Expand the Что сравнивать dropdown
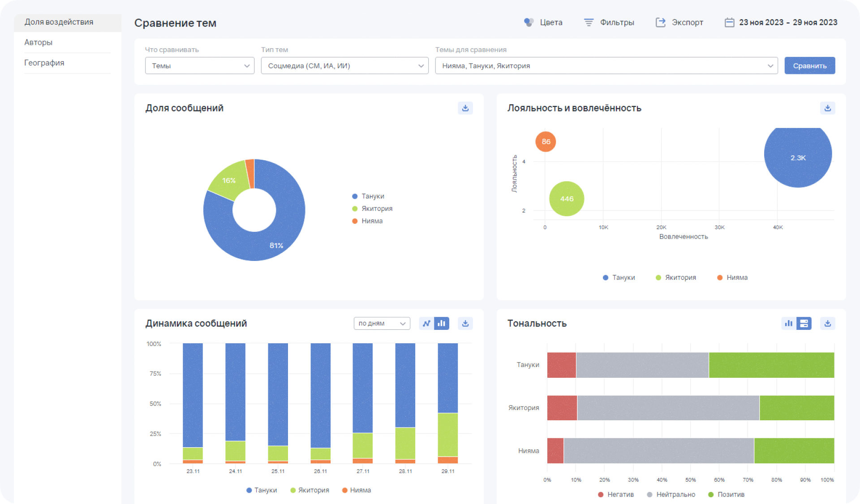Image resolution: width=860 pixels, height=504 pixels. [x=199, y=66]
